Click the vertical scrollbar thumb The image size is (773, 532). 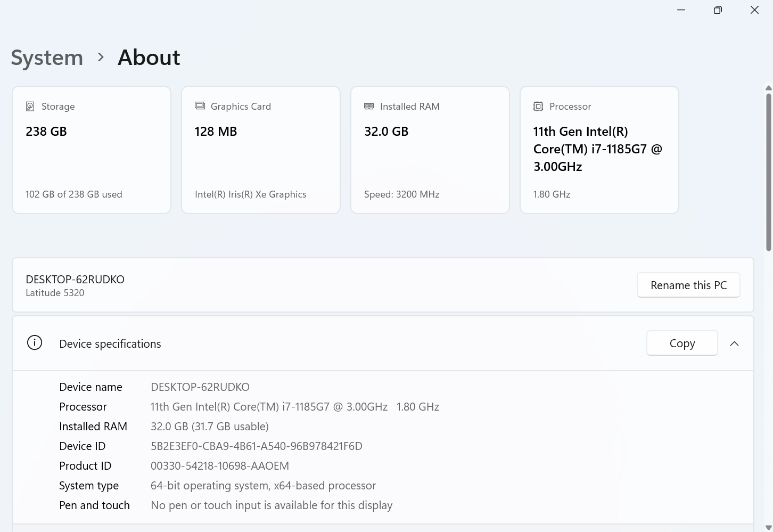click(x=768, y=170)
